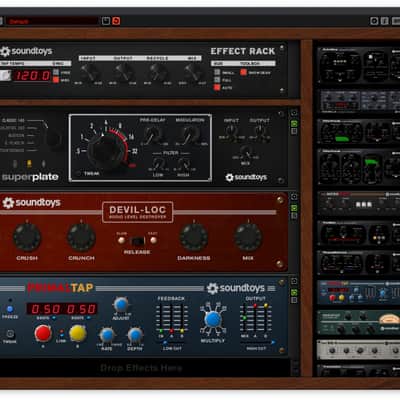Toggle the PrimalTap Link button
This screenshot has width=400, height=400.
[x=62, y=334]
